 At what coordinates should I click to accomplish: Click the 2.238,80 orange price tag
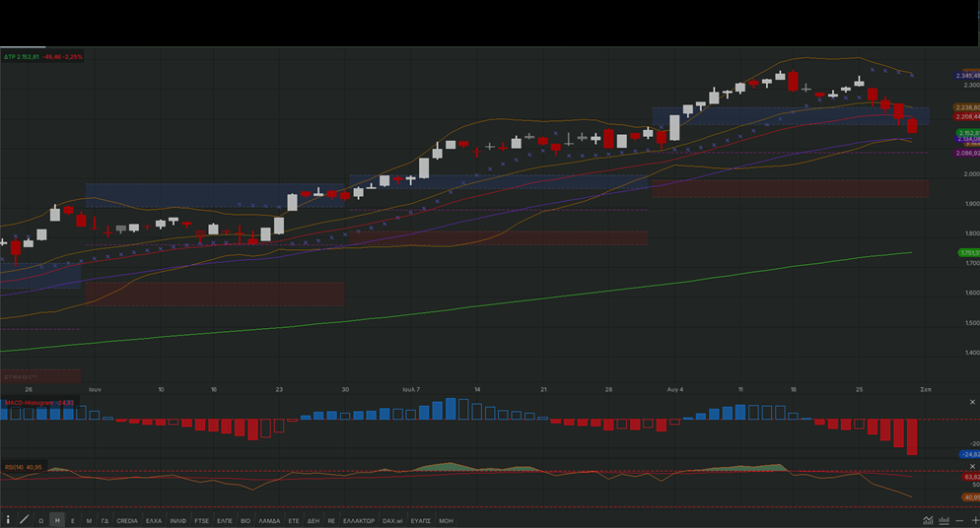(967, 107)
